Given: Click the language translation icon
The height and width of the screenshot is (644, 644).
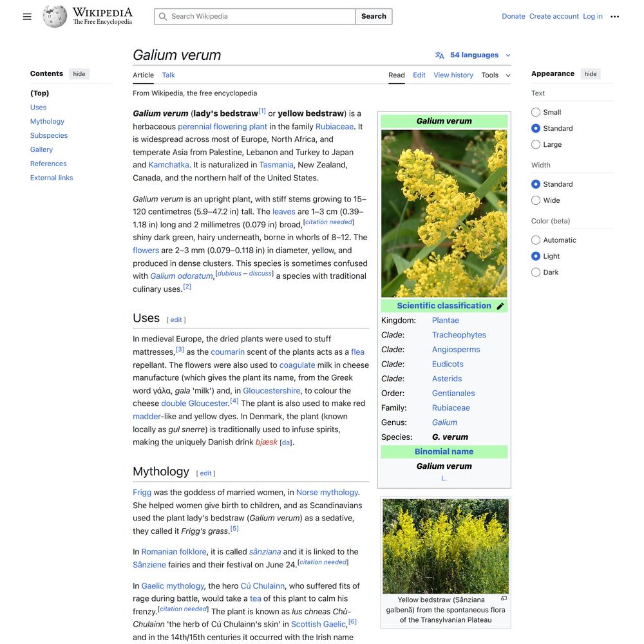Looking at the screenshot, I should pyautogui.click(x=439, y=55).
